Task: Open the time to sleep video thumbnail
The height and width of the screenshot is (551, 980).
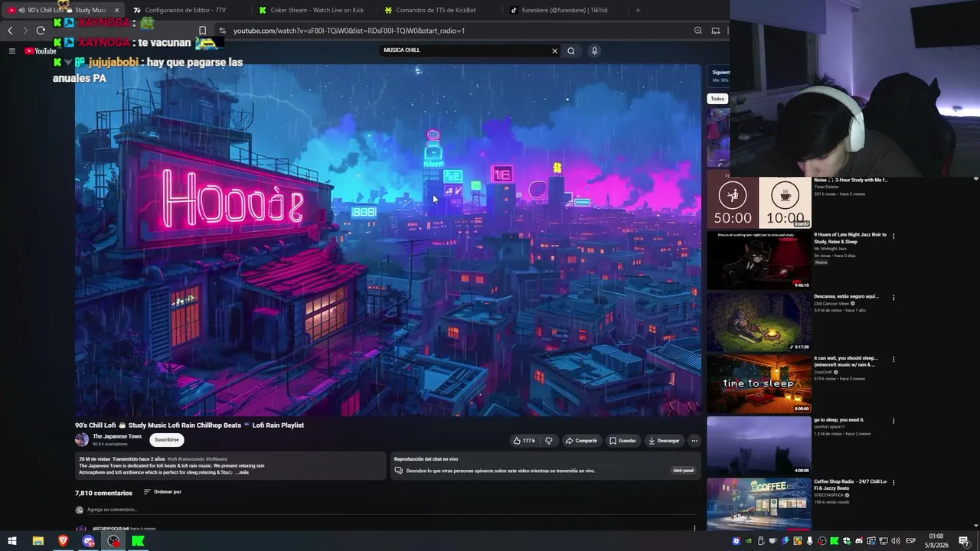Action: 759,384
